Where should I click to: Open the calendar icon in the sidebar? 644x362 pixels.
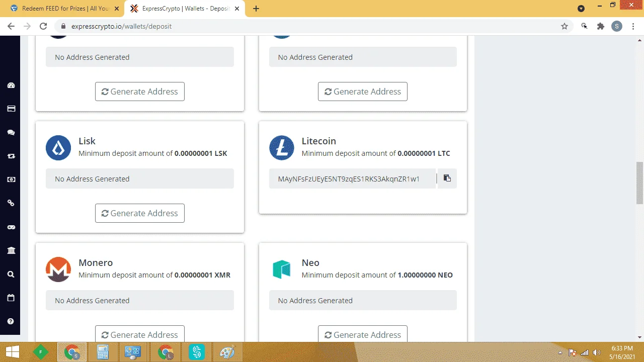point(11,298)
